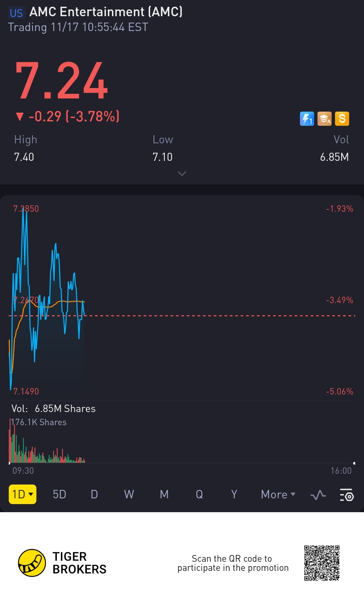Open the More timeframes dropdown
Screen dimensions: 364x614
pos(278,495)
